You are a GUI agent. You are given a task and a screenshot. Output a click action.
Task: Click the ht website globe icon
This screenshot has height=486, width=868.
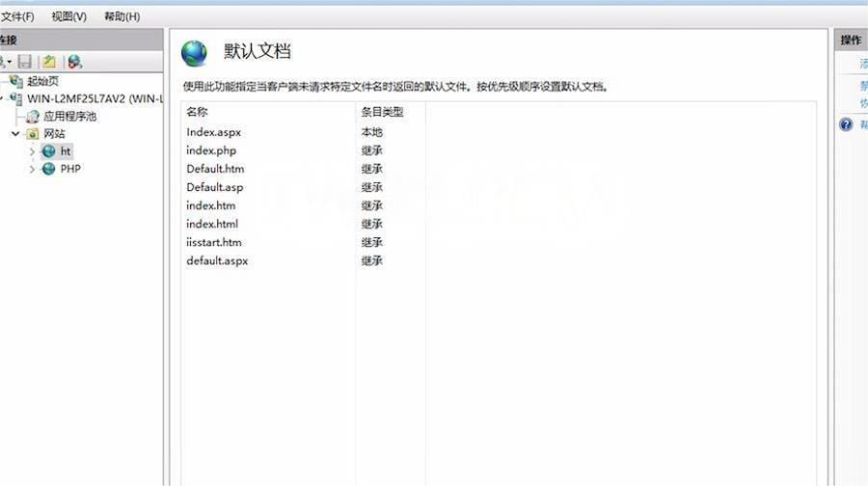pos(48,151)
